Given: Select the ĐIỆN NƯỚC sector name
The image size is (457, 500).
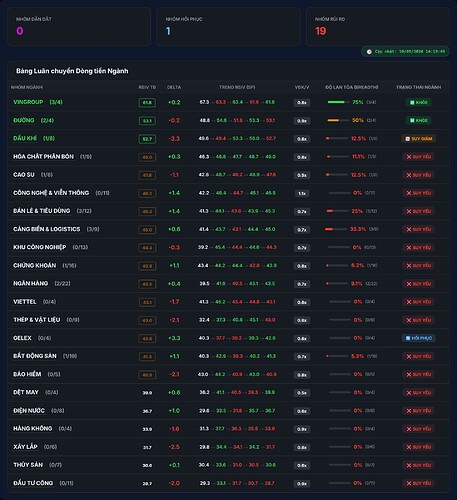Looking at the screenshot, I should 29,410.
